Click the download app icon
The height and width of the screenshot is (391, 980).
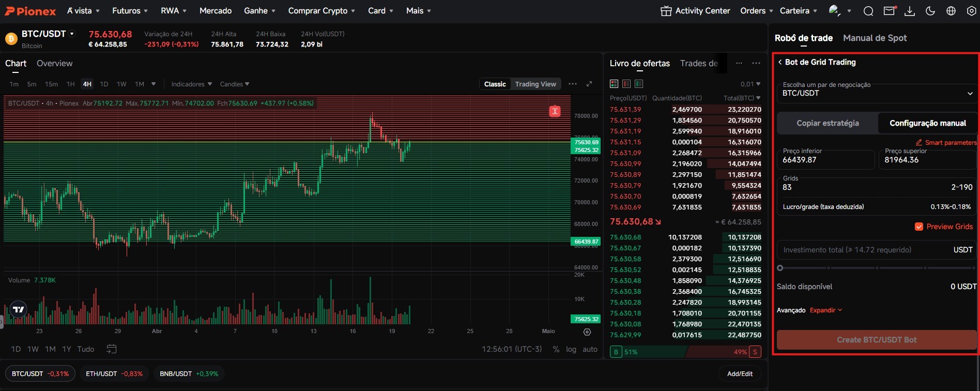point(910,11)
